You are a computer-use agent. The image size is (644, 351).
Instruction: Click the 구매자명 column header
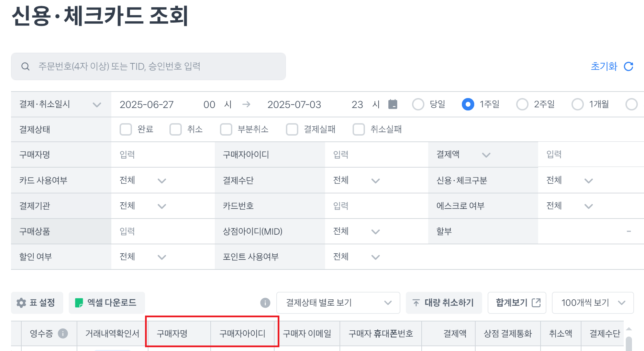click(172, 333)
